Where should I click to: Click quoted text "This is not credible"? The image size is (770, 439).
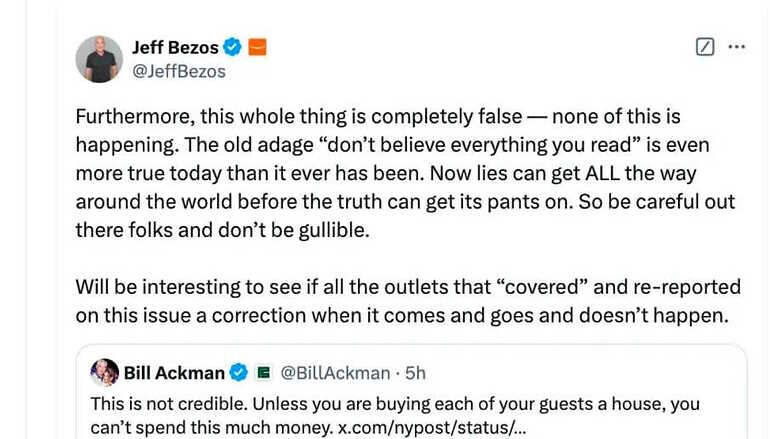(169, 404)
